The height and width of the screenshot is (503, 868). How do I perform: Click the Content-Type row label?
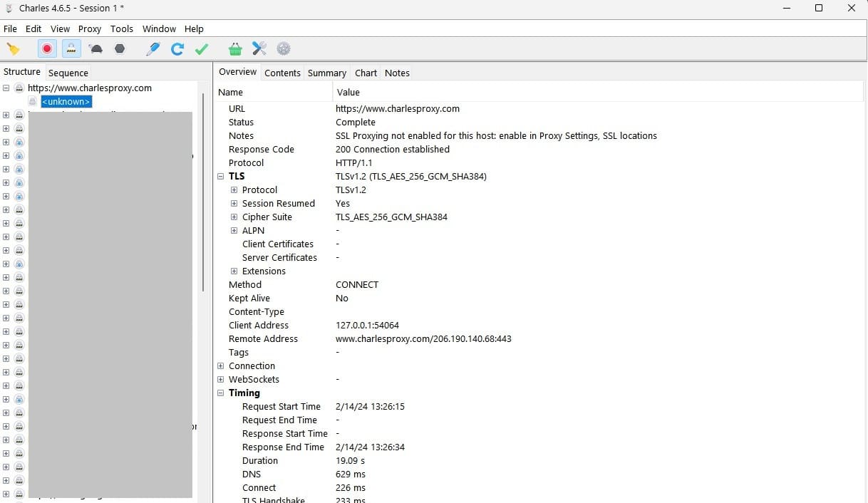click(257, 312)
